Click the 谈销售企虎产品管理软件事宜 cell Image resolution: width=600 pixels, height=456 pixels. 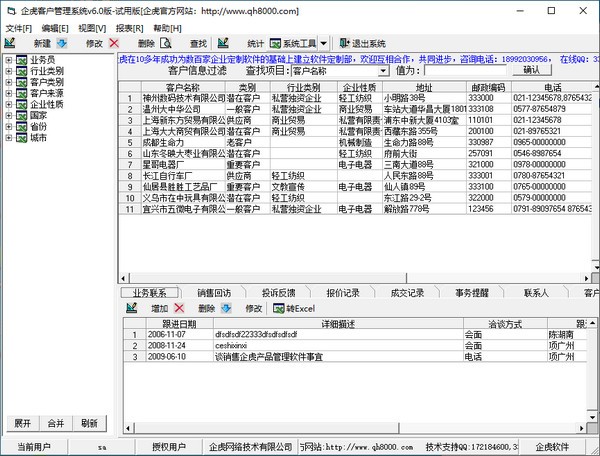point(338,357)
